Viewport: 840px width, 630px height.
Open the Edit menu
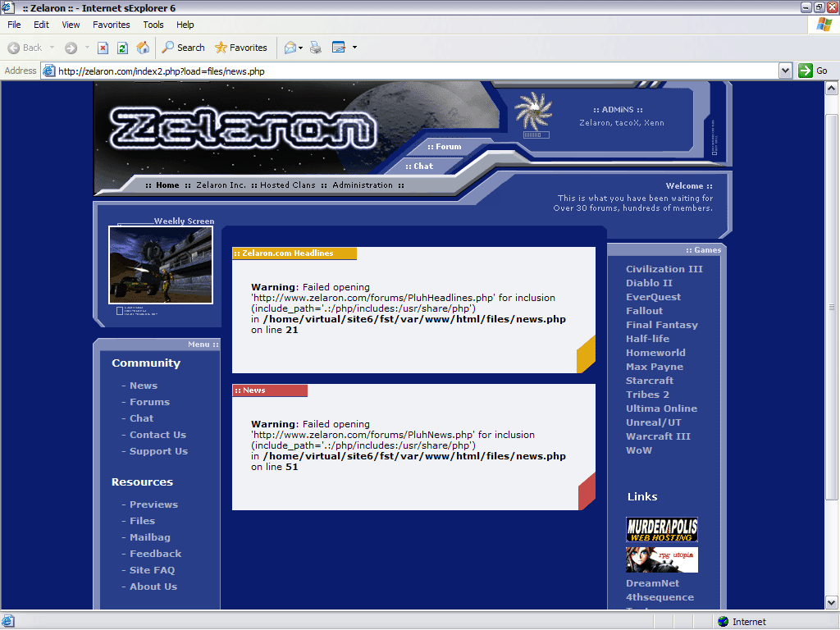coord(41,25)
